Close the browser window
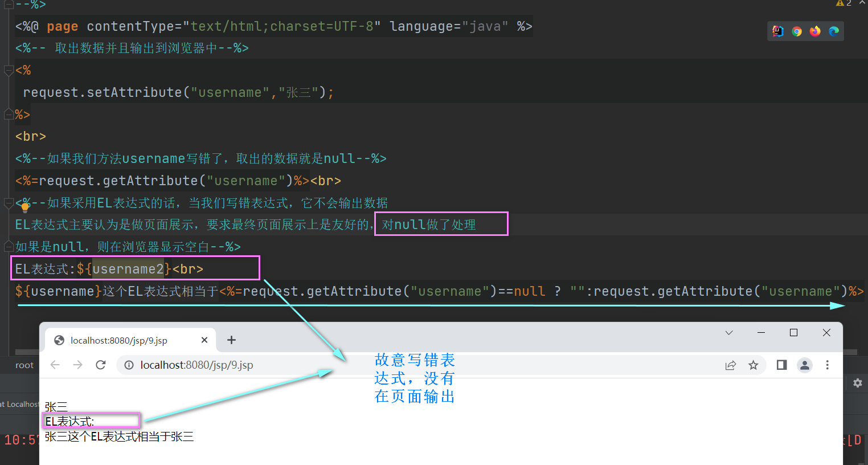Screen dimensions: 868x465 [x=826, y=333]
